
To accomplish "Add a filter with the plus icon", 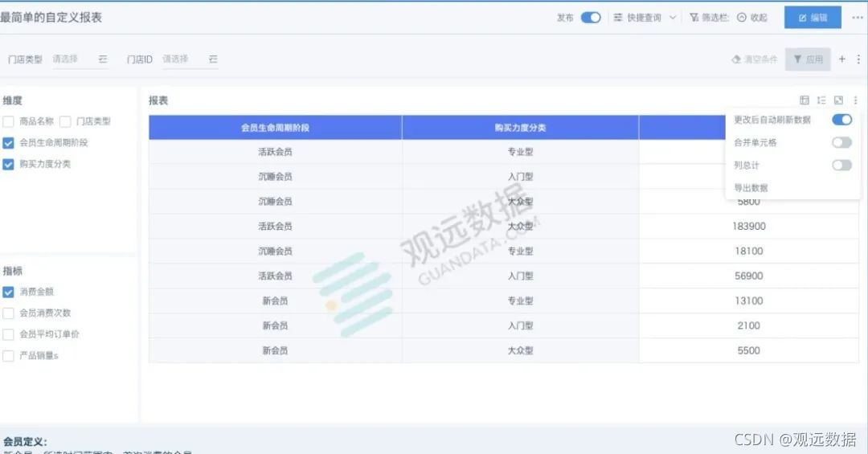I will click(x=842, y=59).
